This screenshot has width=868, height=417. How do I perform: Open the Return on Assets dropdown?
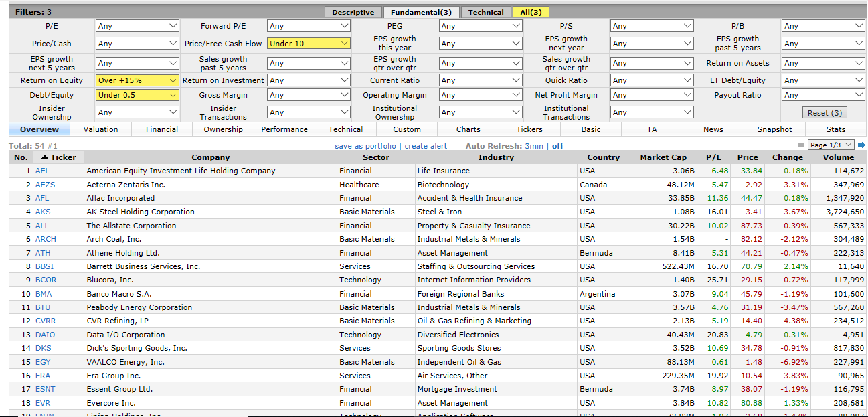click(x=823, y=63)
